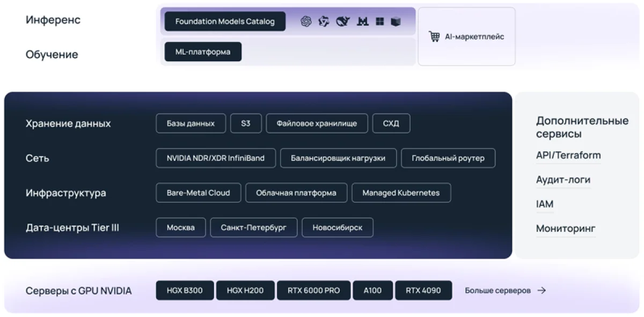Select the DeepSeek whale icon
Viewport: 644px width, 317px height.
[x=342, y=21]
